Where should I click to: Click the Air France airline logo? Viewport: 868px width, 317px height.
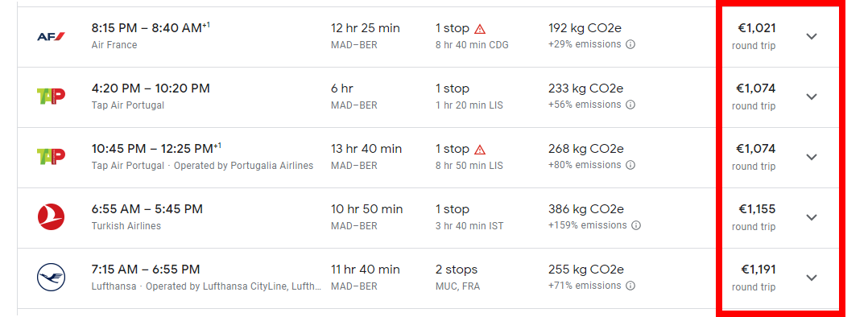click(51, 36)
